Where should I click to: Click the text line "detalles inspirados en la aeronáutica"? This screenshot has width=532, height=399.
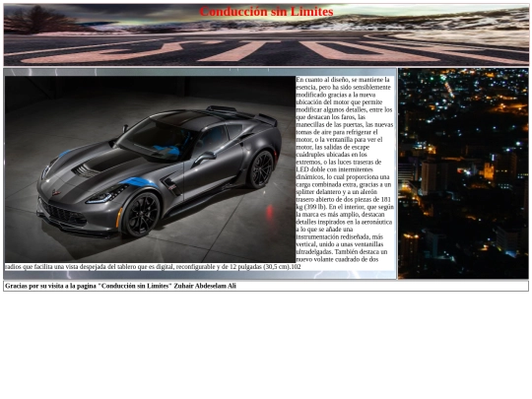(x=344, y=222)
